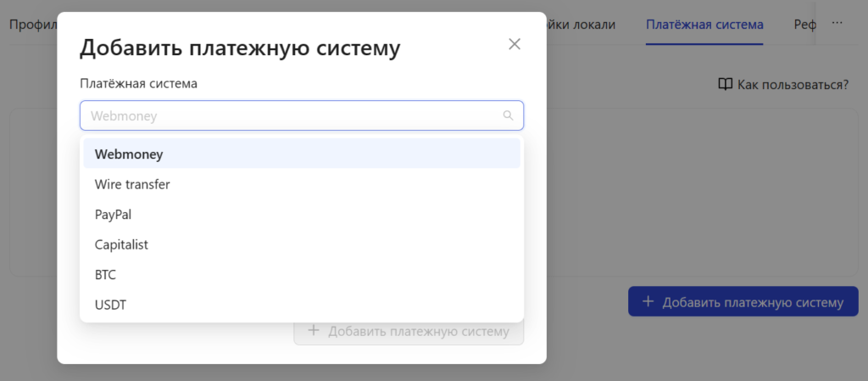Close the add payment system dialog
This screenshot has width=868, height=381.
[515, 44]
